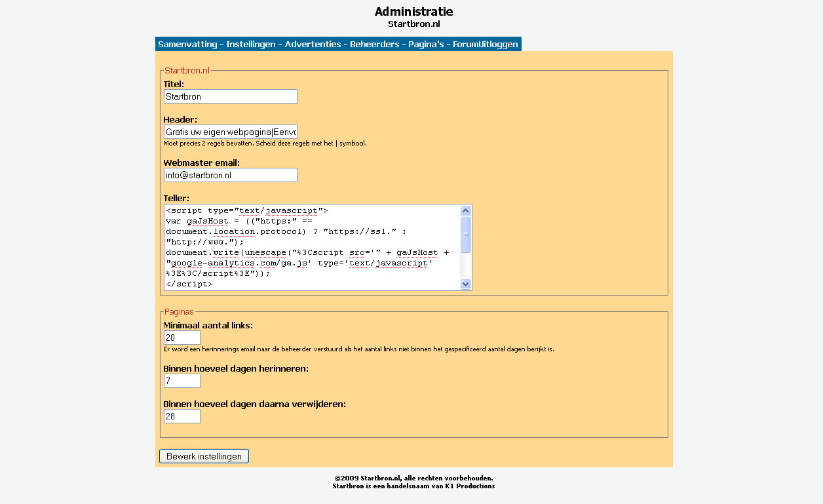Go to the Instellingen page
The height and width of the screenshot is (504, 823).
pyautogui.click(x=251, y=44)
